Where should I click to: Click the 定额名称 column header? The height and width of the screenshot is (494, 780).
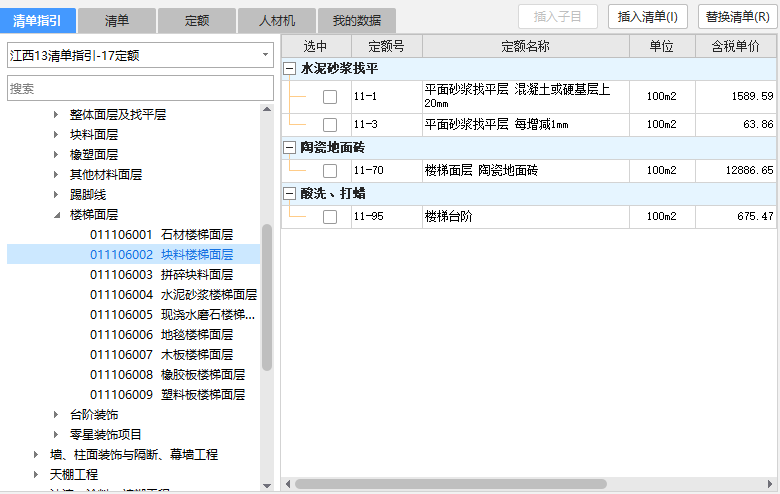pyautogui.click(x=526, y=46)
